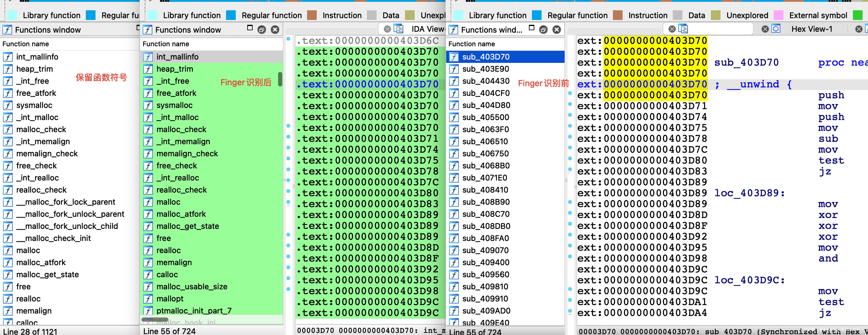Float the right Functions window panel

click(x=543, y=30)
